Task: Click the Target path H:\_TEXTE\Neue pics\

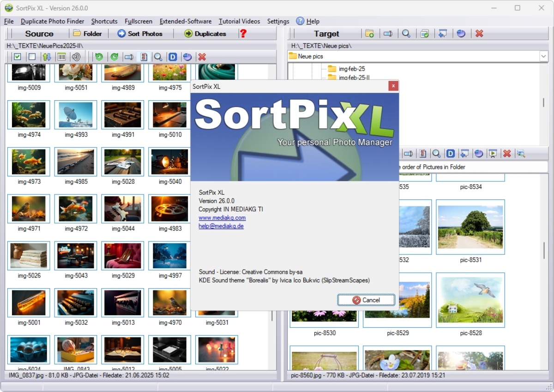Action: coord(321,46)
